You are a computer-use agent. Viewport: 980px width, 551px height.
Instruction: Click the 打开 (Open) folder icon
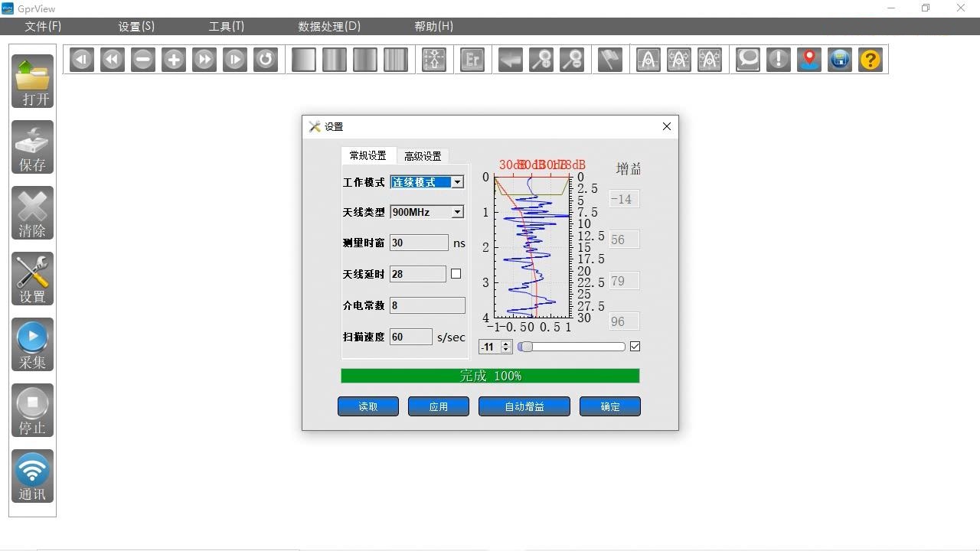click(32, 81)
